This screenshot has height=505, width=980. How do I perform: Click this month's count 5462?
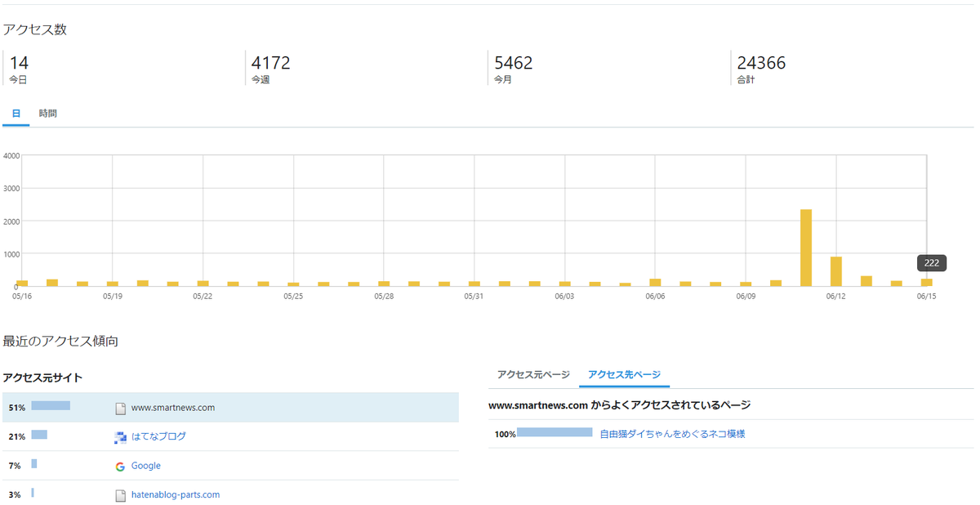513,63
